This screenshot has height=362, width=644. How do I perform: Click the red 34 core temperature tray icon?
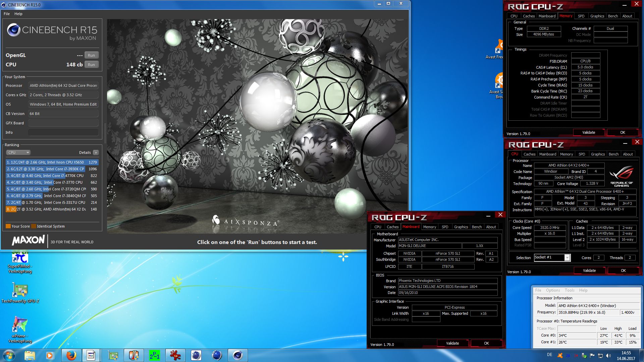576,356
